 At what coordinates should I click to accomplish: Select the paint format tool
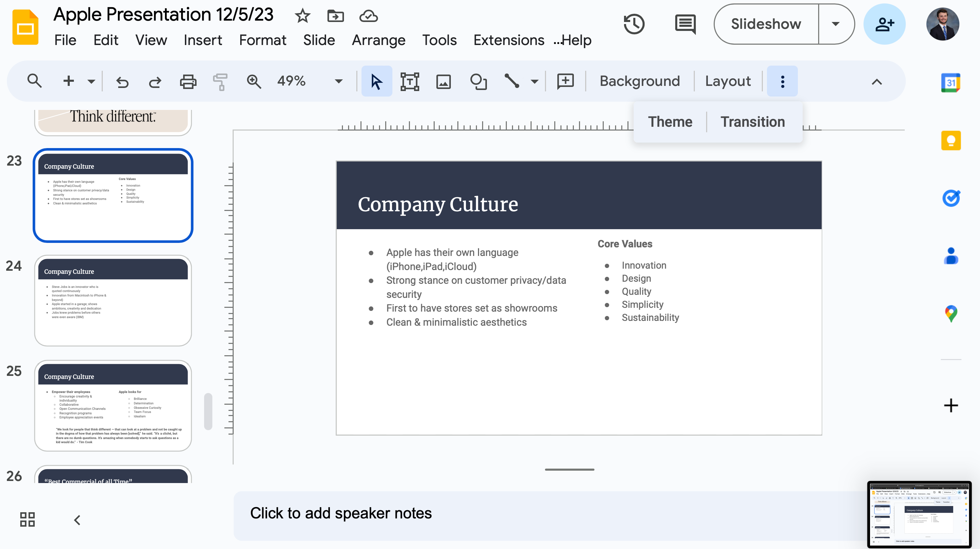[x=220, y=81]
